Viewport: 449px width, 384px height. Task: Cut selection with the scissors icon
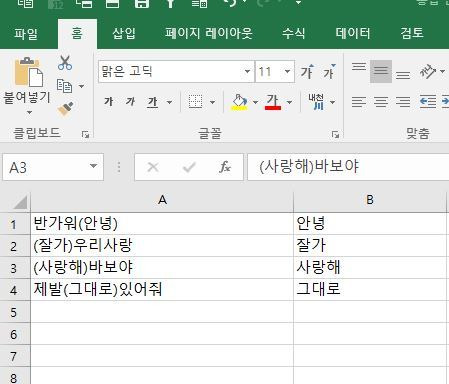point(65,63)
